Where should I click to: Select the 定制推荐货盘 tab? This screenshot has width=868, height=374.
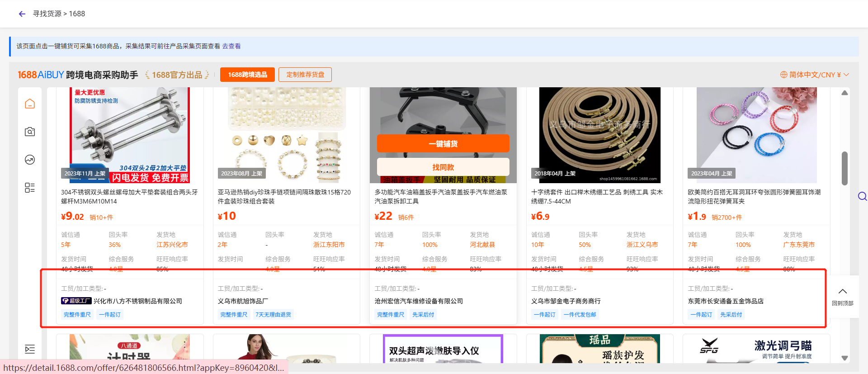point(305,75)
